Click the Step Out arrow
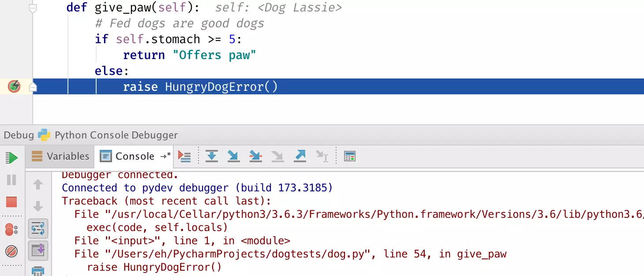This screenshot has height=276, width=644. click(300, 156)
